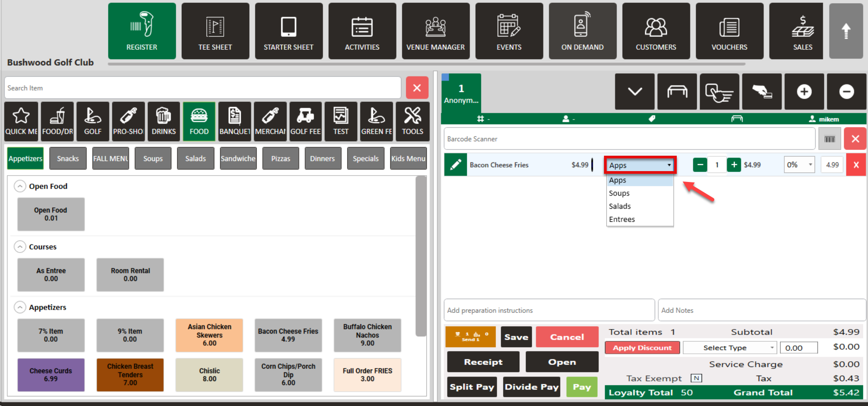Image resolution: width=868 pixels, height=406 pixels.
Task: Select ticket 1 Anonymous tab
Action: point(461,93)
